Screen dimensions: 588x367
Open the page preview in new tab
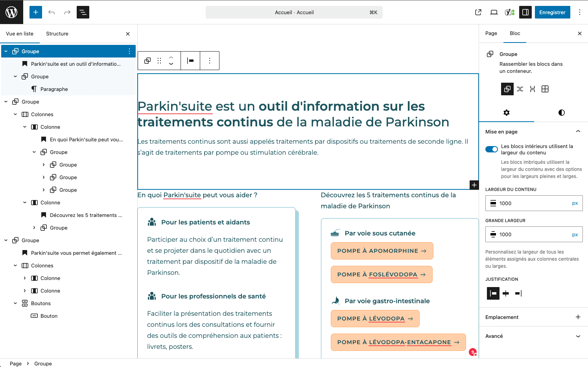pyautogui.click(x=478, y=12)
